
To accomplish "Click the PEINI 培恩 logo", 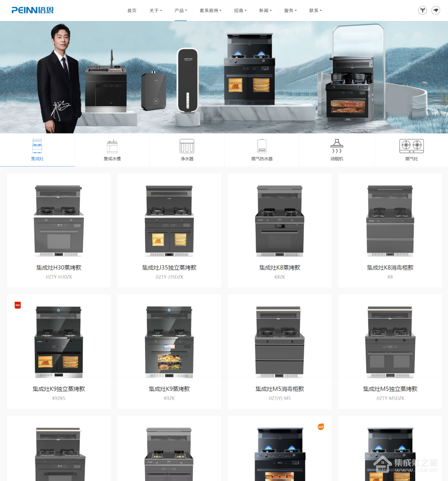I will pos(32,10).
